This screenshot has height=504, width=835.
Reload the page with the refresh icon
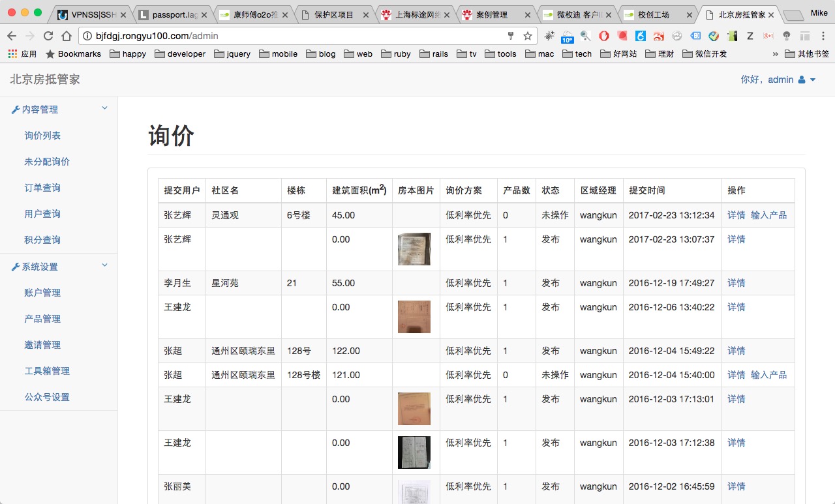(48, 36)
